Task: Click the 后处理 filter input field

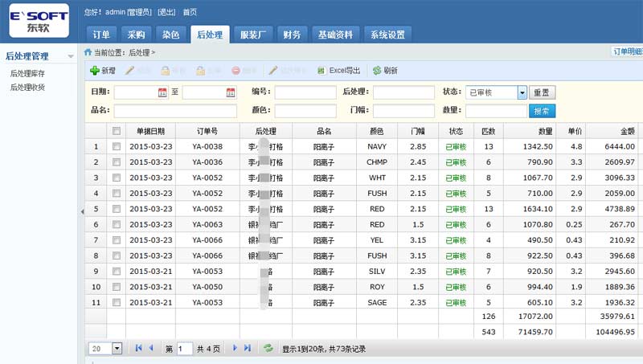Action: pyautogui.click(x=403, y=92)
